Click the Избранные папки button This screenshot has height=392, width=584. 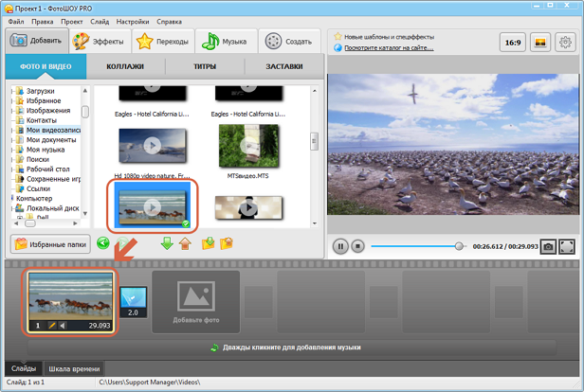pyautogui.click(x=50, y=243)
